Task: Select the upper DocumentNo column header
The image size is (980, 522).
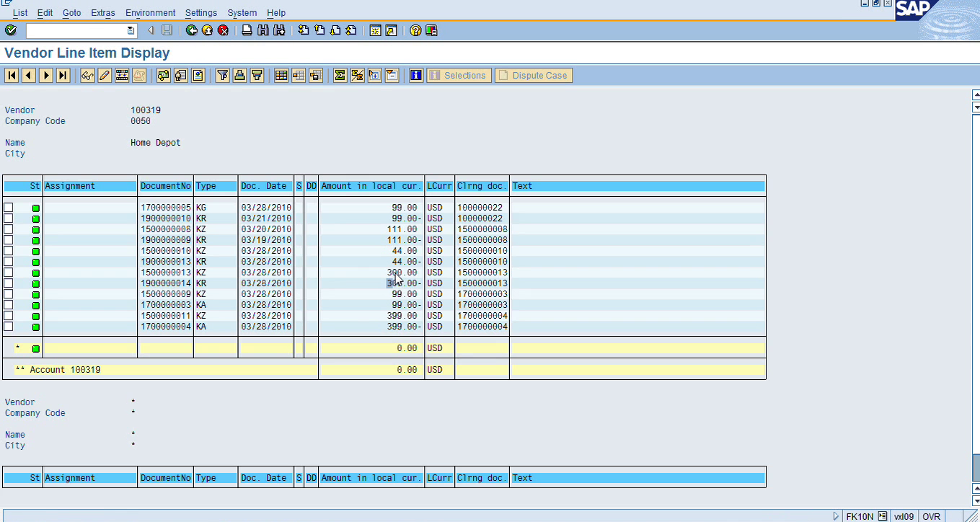Action: point(165,186)
